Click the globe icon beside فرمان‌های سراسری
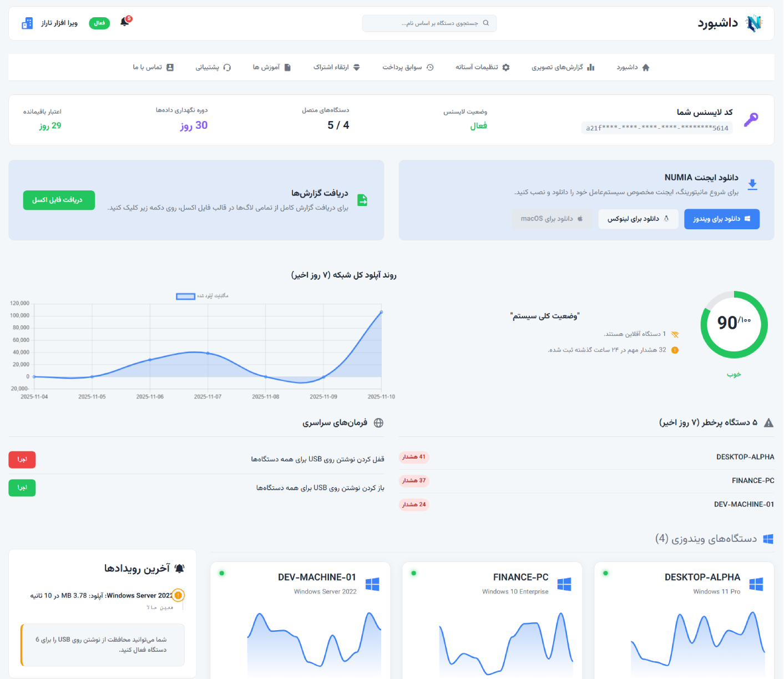The image size is (784, 679). tap(378, 423)
